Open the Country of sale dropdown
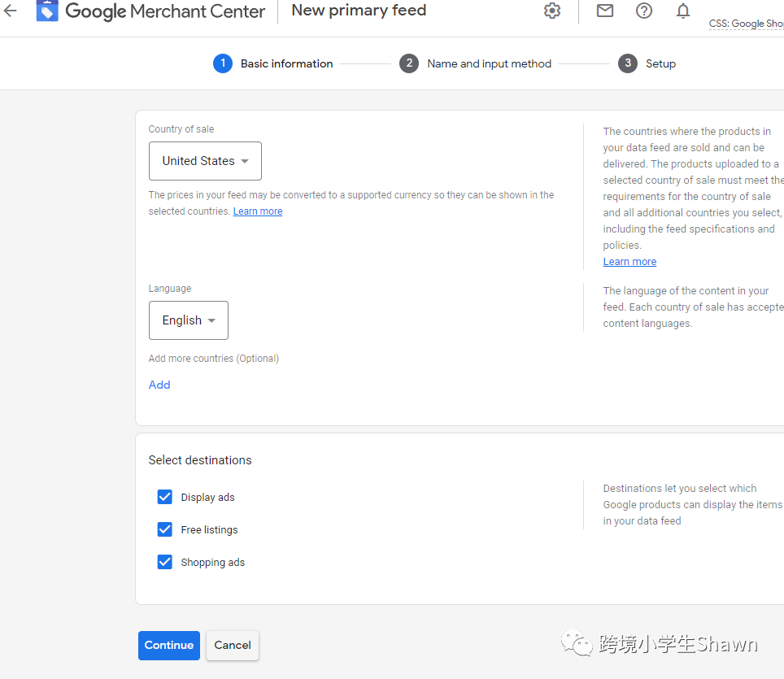 [x=205, y=161]
